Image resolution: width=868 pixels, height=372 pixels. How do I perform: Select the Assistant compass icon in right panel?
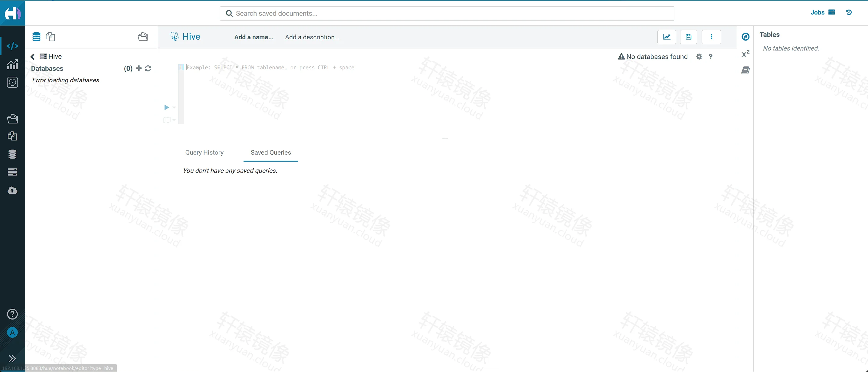pos(745,37)
